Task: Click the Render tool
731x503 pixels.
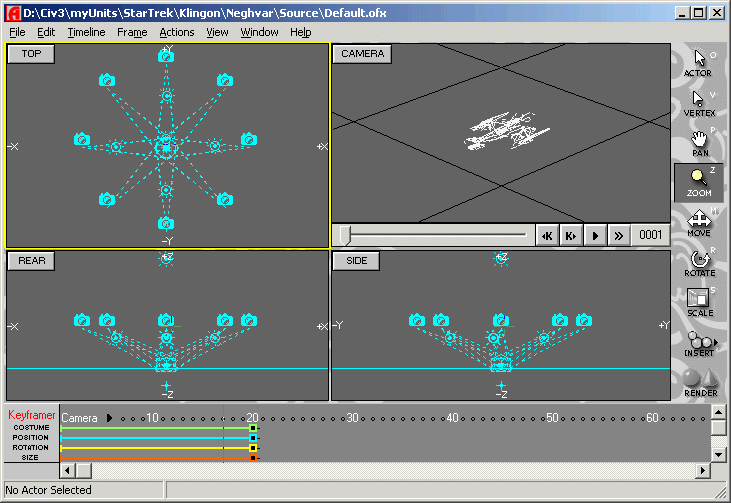Action: point(700,383)
